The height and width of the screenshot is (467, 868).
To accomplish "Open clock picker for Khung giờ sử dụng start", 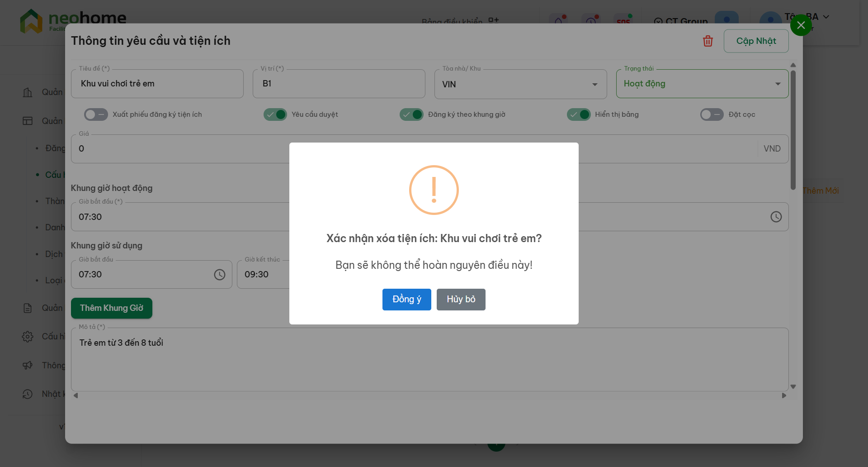I will (x=219, y=275).
